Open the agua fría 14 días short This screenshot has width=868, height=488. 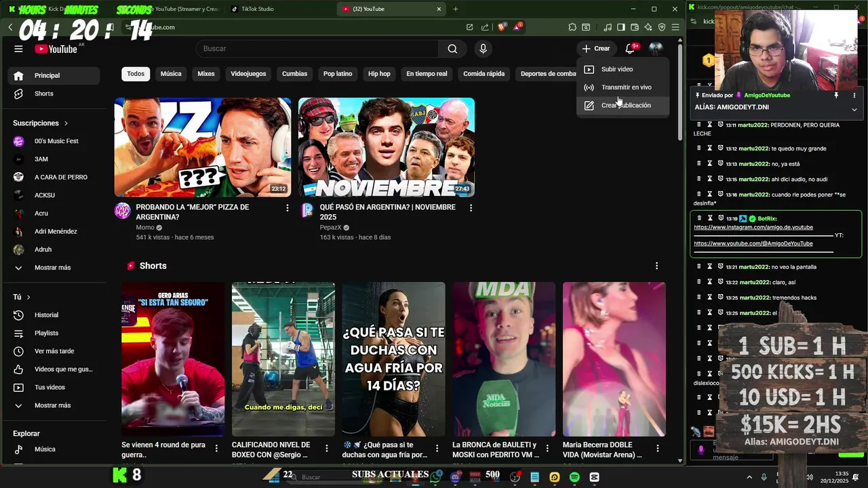coord(393,359)
